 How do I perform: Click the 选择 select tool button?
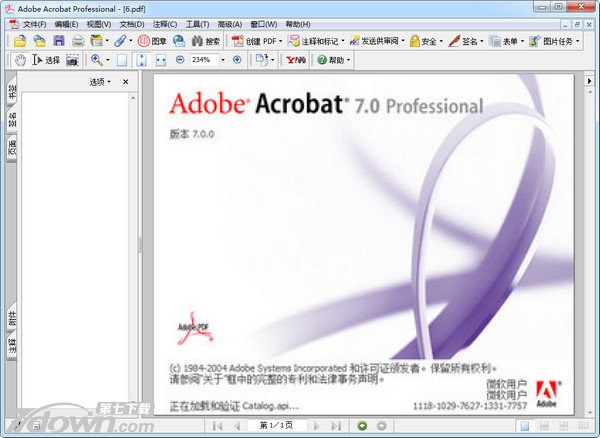coord(46,60)
